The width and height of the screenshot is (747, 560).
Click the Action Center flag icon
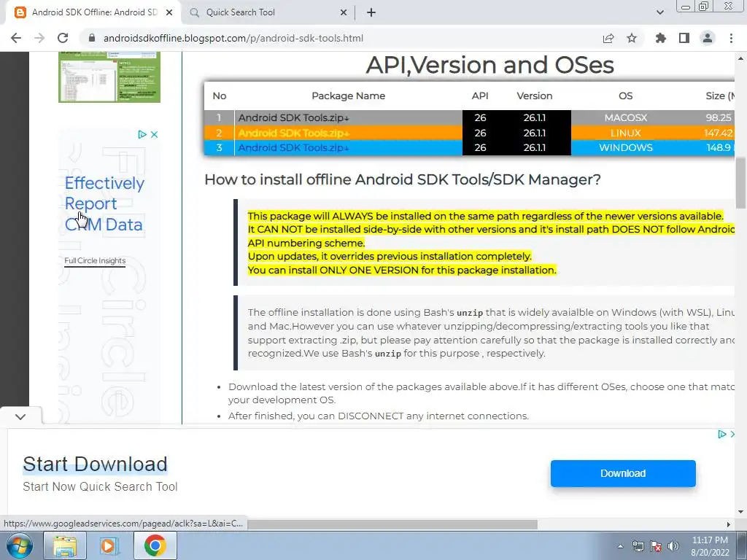[656, 546]
